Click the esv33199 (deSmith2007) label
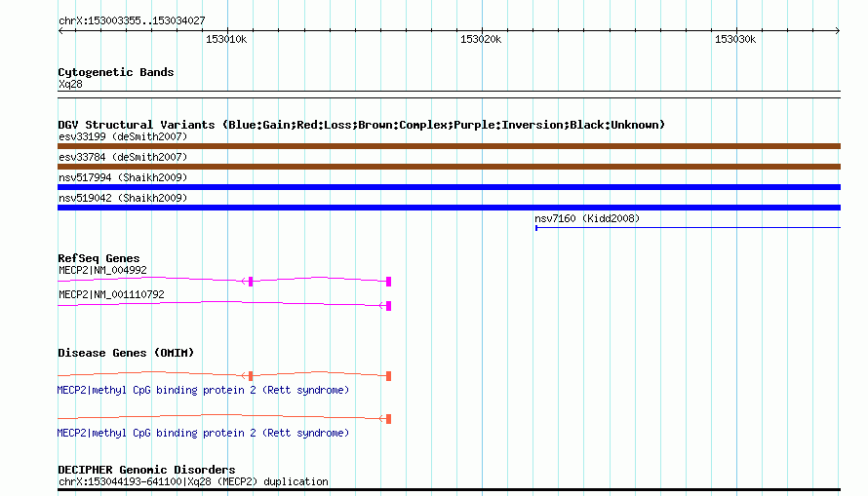Viewport: 868px width, 496px height. 123,136
